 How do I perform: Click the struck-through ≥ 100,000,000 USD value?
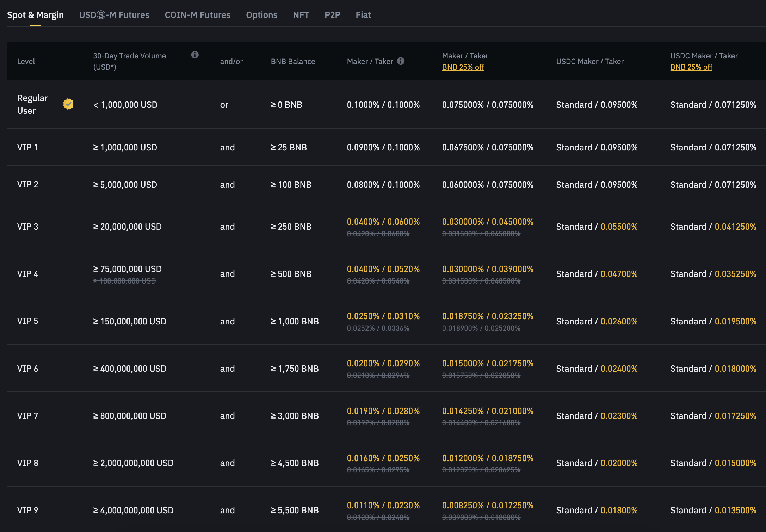[x=124, y=281]
